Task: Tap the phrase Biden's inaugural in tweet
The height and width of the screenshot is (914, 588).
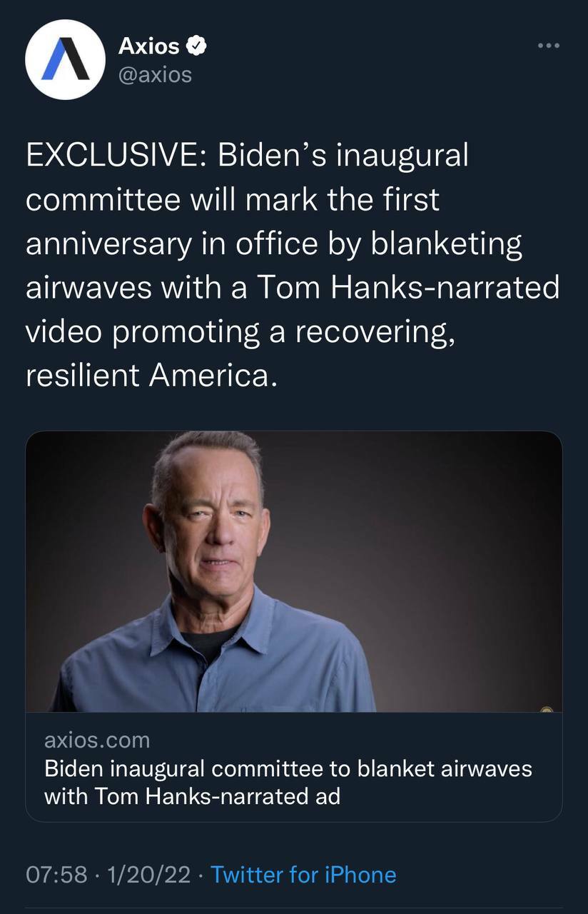Action: 343,156
